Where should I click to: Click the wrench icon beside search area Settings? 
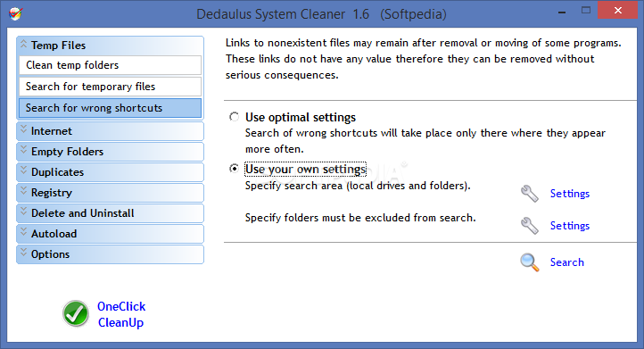(530, 194)
